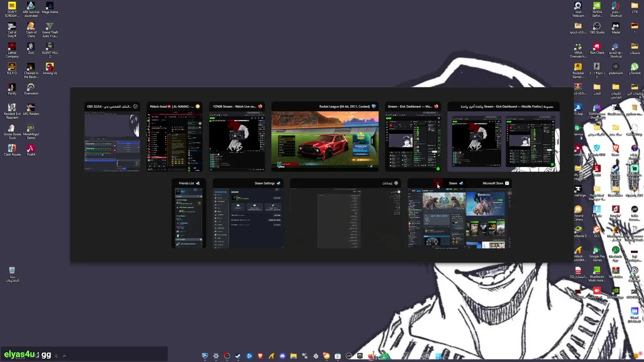This screenshot has width=644, height=362.
Task: Select the Goose Goose Duck desktop icon
Action: click(12, 132)
